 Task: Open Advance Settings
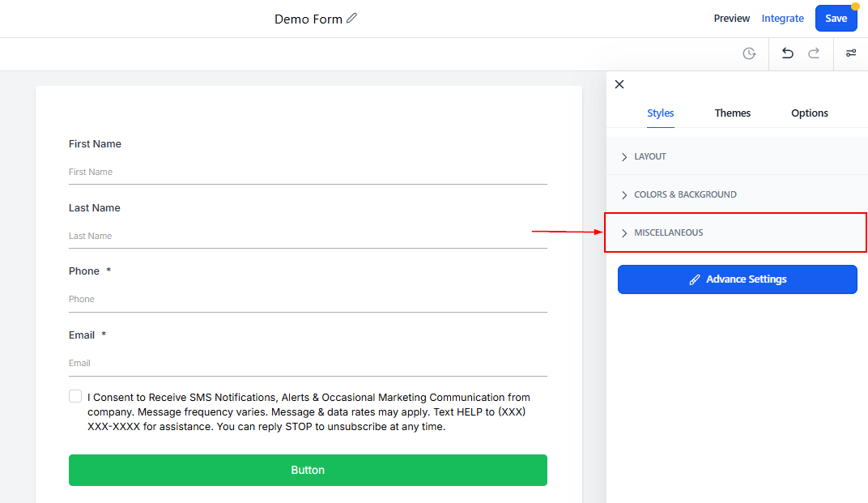coord(737,279)
